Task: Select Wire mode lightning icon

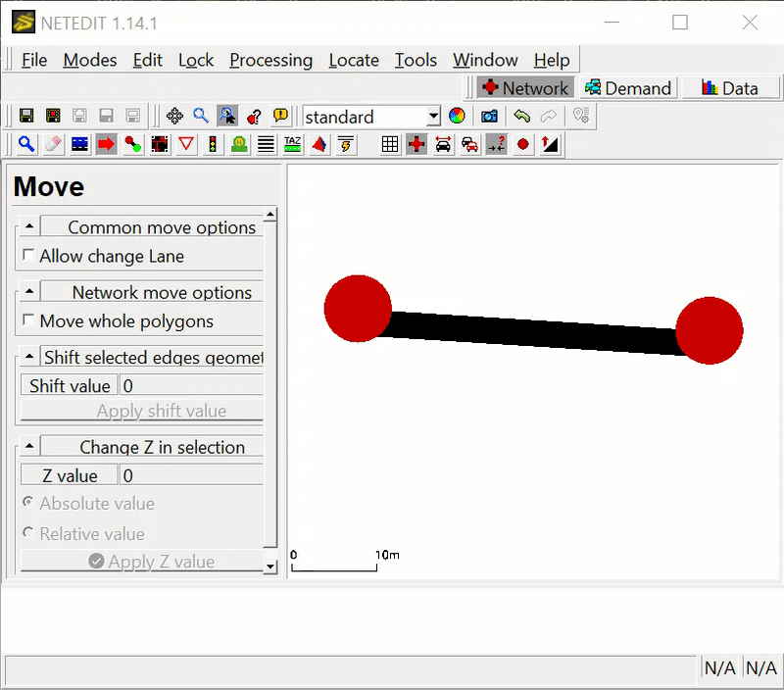Action: coord(346,144)
